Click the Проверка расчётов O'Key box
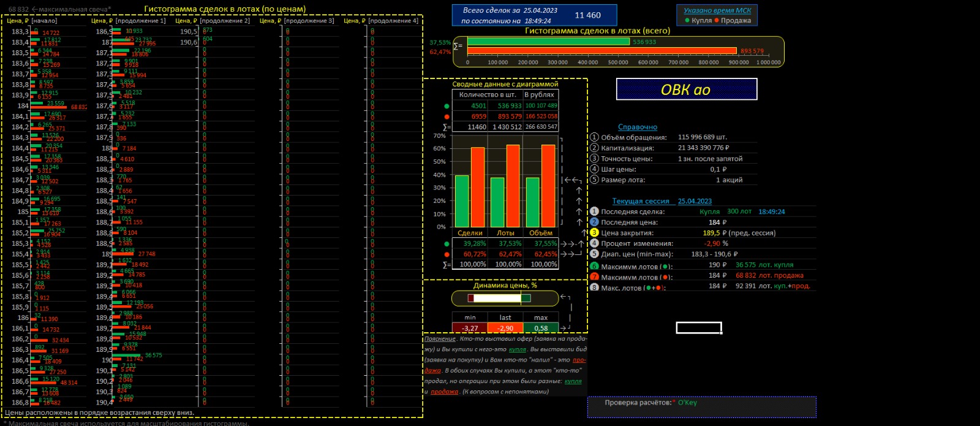This screenshot has width=980, height=426. 701,407
